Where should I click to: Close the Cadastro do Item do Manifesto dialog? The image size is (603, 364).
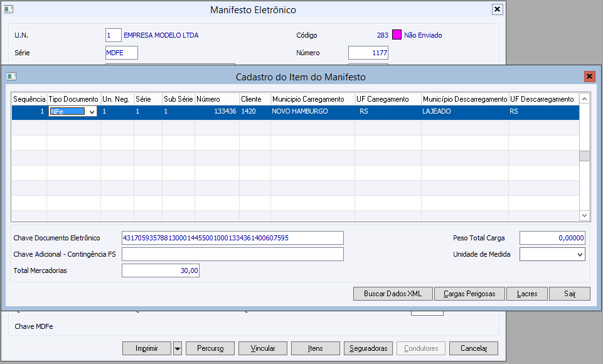point(589,77)
